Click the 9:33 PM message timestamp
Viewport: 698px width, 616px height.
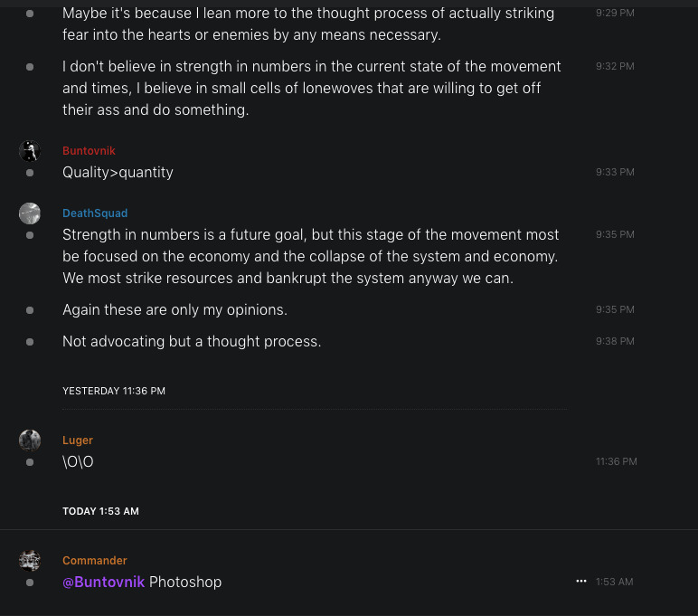point(615,172)
